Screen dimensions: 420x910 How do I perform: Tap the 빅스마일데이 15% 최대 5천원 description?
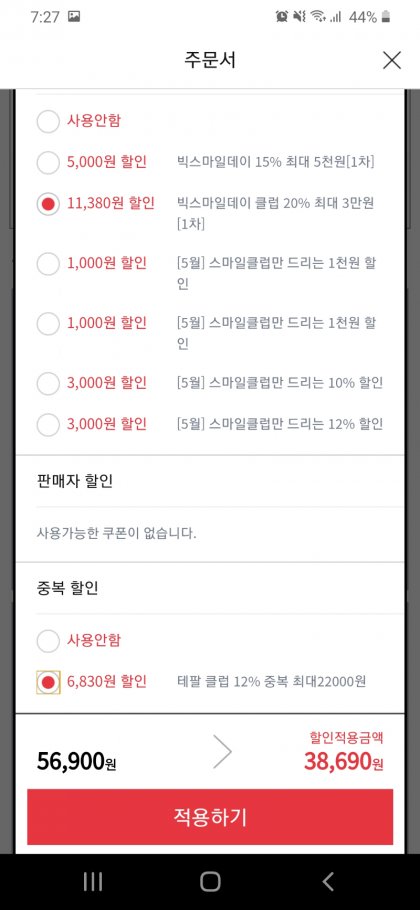tap(276, 162)
